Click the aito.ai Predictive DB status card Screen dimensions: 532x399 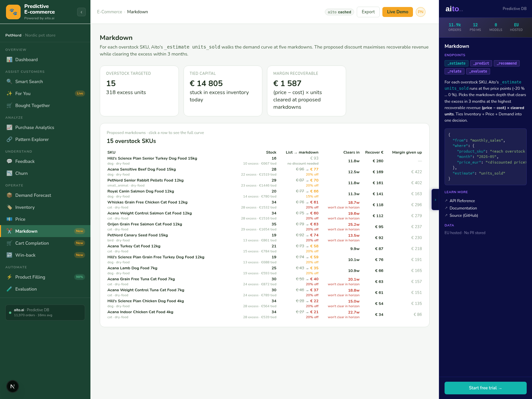click(45, 313)
